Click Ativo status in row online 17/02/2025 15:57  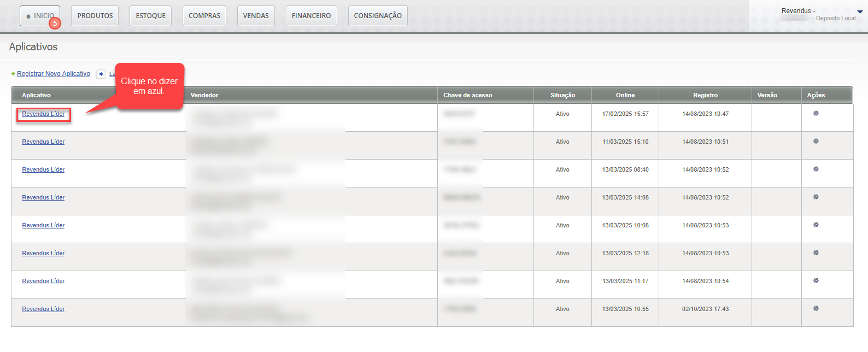pos(562,114)
